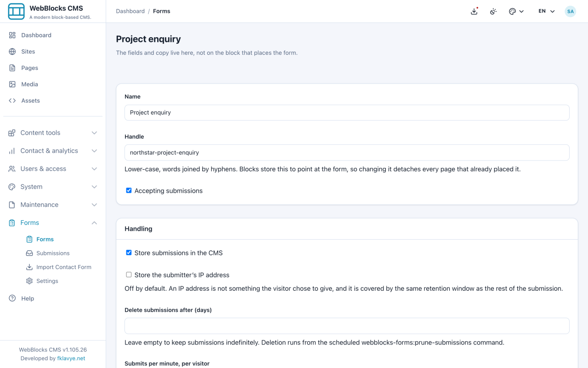Click the 'Leave empty to keep submissions indefinitely' hint

tap(315, 342)
